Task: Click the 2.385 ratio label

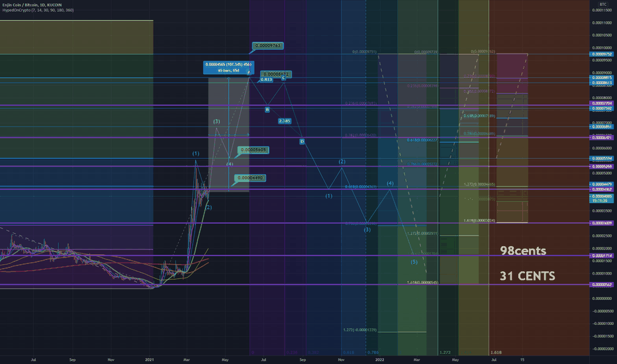Action: click(285, 121)
